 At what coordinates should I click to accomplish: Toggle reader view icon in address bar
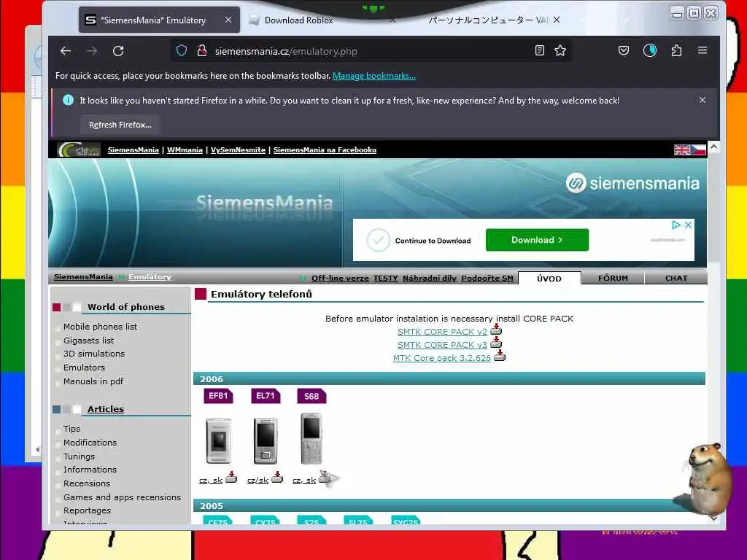(540, 50)
